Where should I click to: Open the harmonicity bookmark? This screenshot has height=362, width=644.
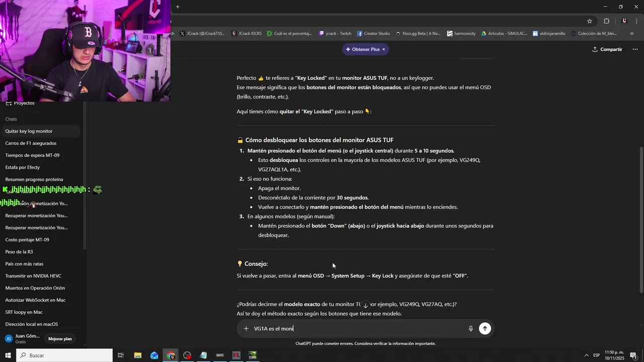click(461, 34)
